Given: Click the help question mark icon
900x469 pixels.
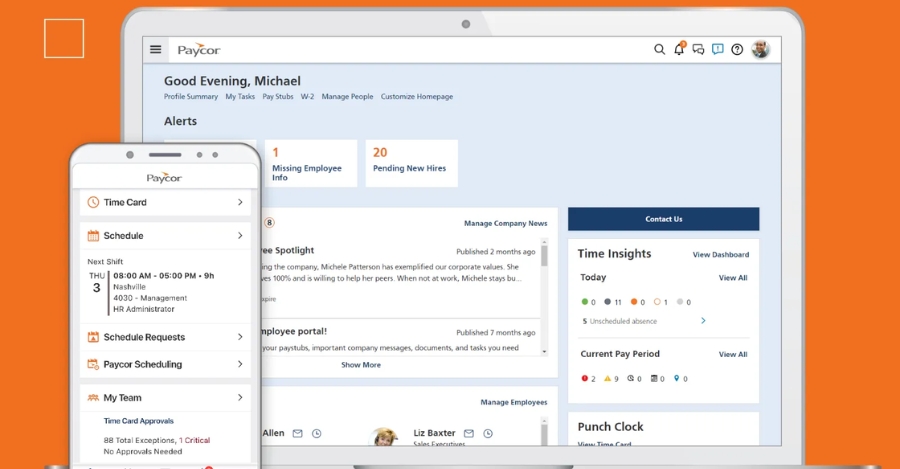Looking at the screenshot, I should click(737, 49).
